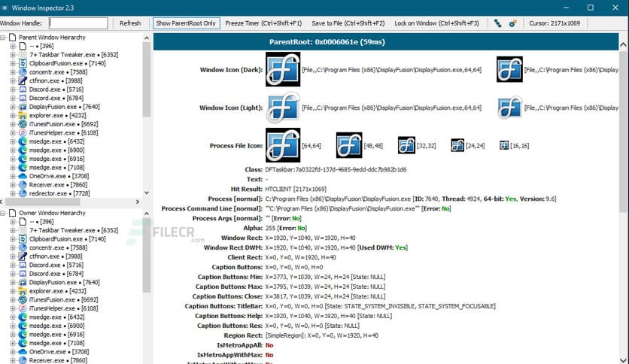Click the Refresh button

[x=130, y=23]
